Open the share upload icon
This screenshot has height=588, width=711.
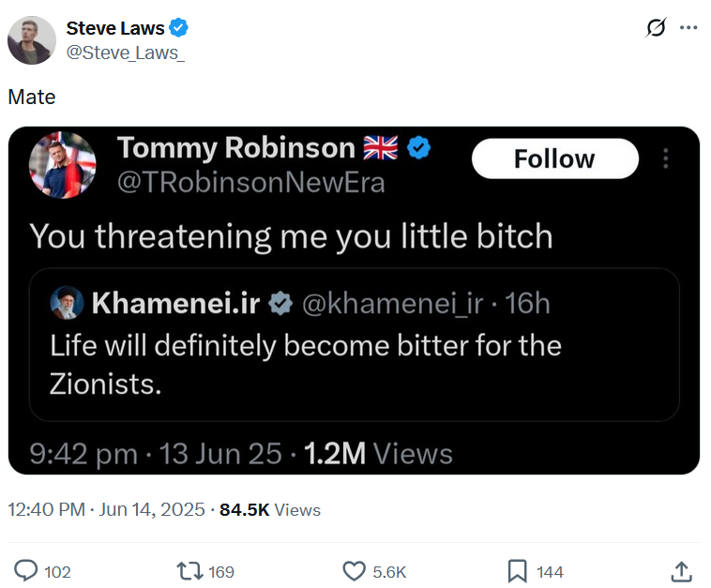point(681,571)
